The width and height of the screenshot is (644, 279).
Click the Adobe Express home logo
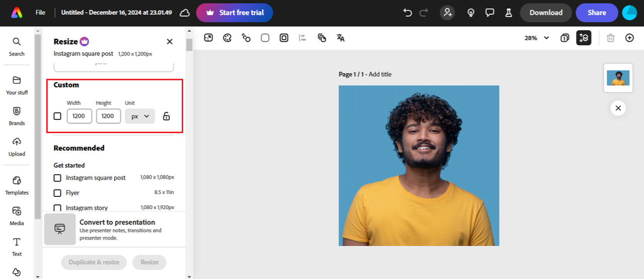[17, 13]
